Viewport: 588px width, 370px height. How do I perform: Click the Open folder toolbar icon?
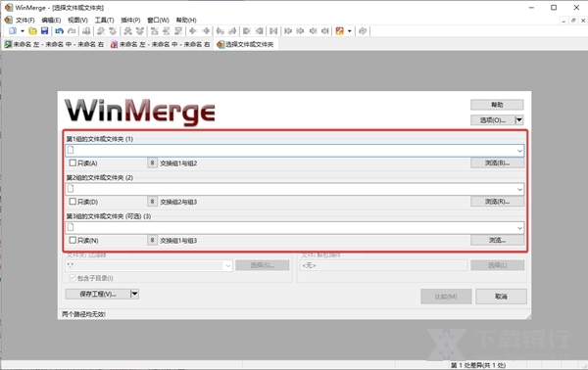pos(32,31)
